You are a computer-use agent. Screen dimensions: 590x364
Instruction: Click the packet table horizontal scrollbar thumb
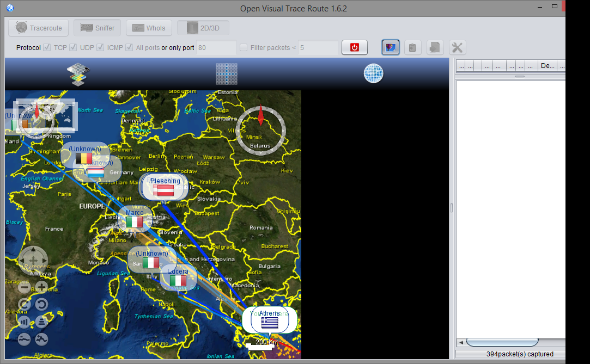(502, 342)
